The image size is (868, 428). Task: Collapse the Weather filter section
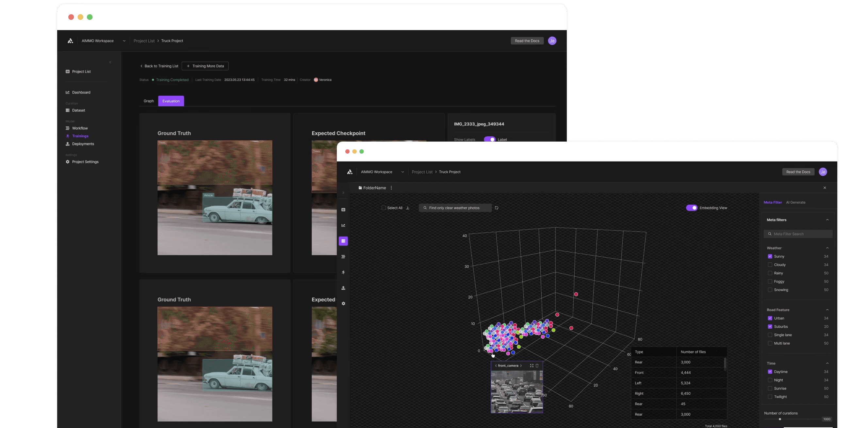827,248
